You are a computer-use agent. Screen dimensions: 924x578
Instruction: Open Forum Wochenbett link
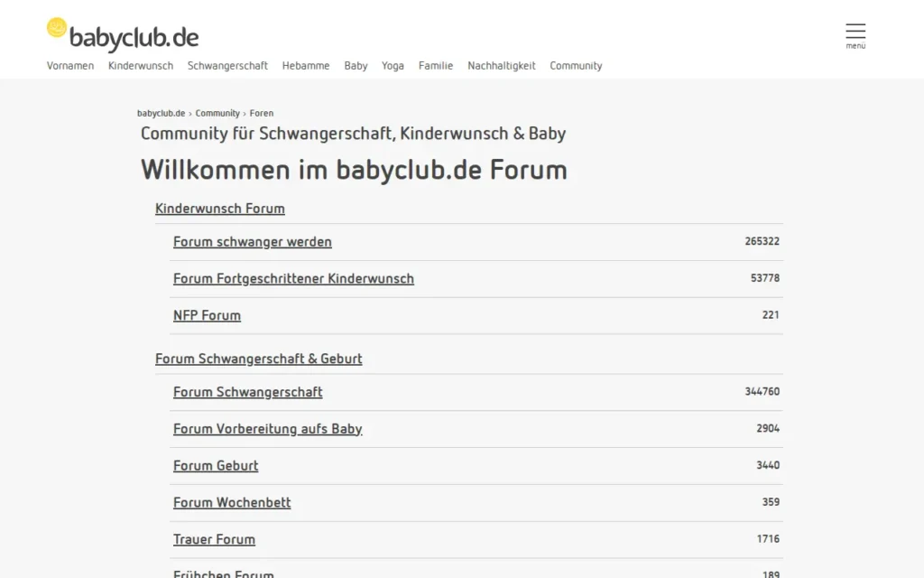click(232, 502)
